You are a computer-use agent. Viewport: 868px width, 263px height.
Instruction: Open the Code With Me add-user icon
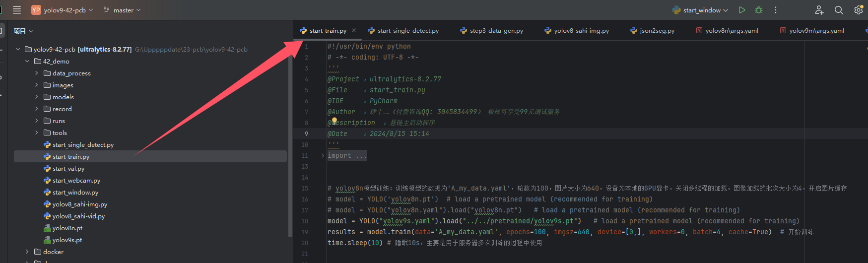click(x=819, y=10)
